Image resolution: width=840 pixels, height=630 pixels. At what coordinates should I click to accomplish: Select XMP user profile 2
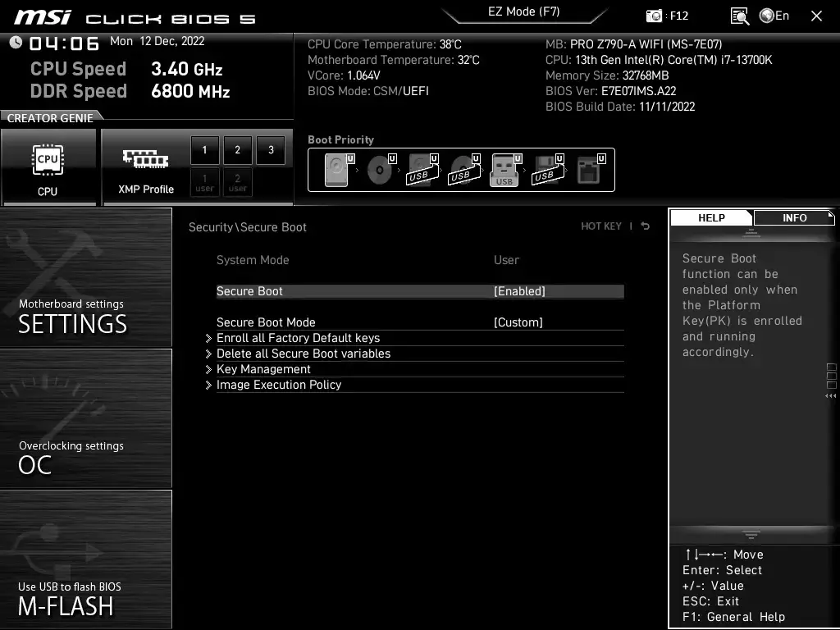(238, 182)
